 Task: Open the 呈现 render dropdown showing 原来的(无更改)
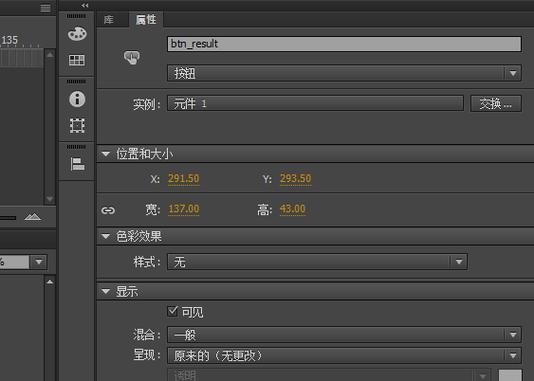click(344, 355)
